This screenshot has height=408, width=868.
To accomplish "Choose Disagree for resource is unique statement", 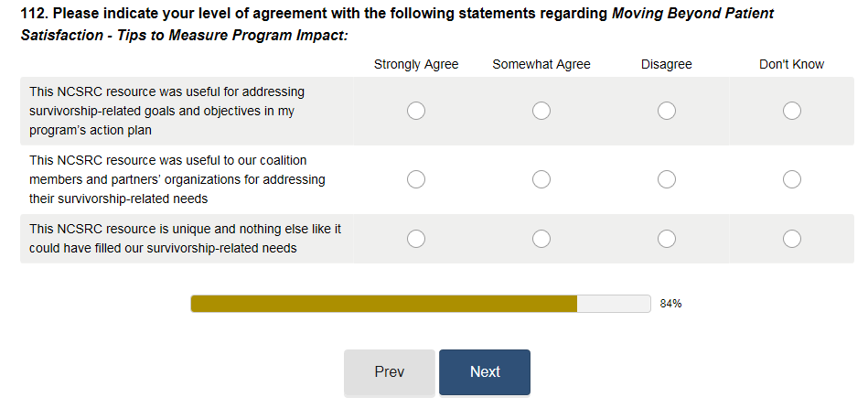I will tap(667, 239).
